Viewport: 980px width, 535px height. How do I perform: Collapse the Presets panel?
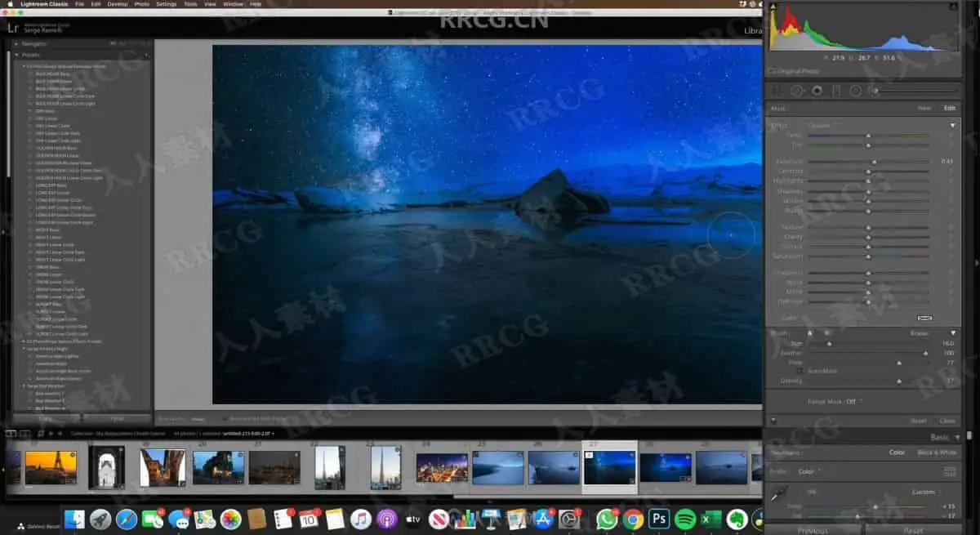pos(16,55)
